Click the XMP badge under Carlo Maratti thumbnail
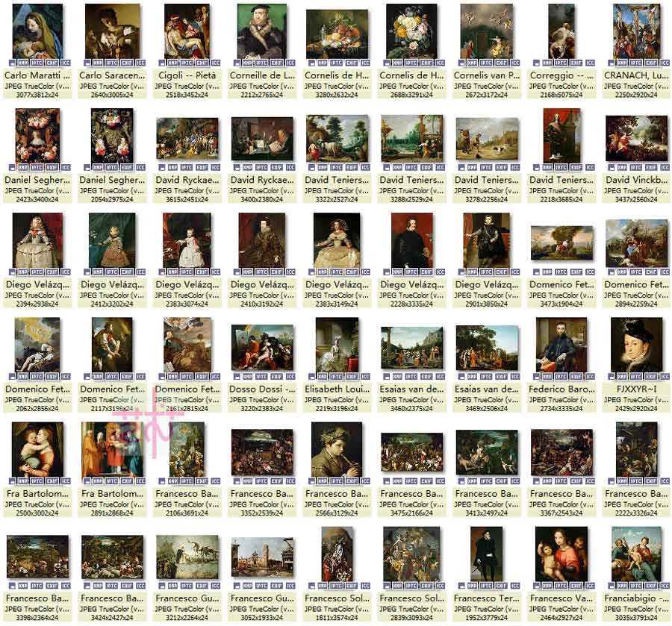This screenshot has height=626, width=672. pyautogui.click(x=22, y=63)
